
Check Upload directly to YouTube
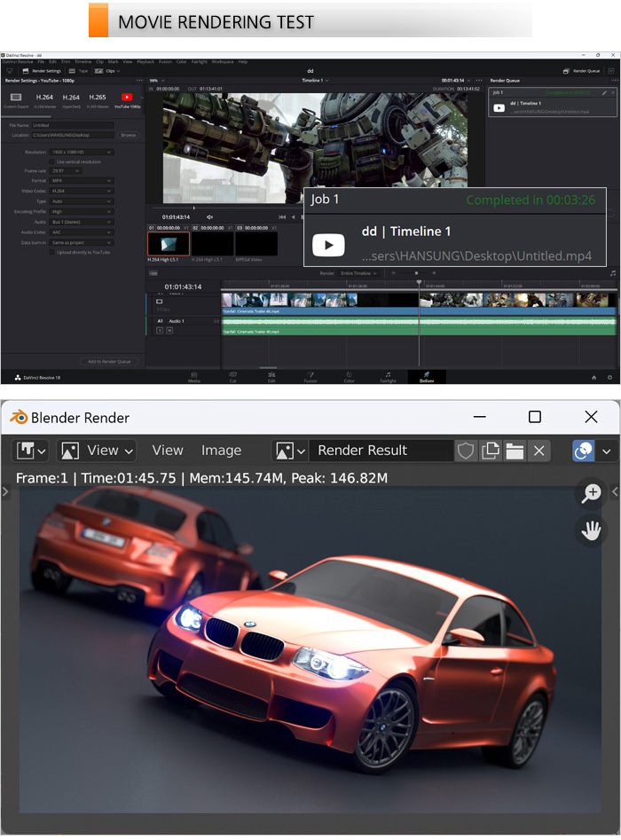[52, 252]
